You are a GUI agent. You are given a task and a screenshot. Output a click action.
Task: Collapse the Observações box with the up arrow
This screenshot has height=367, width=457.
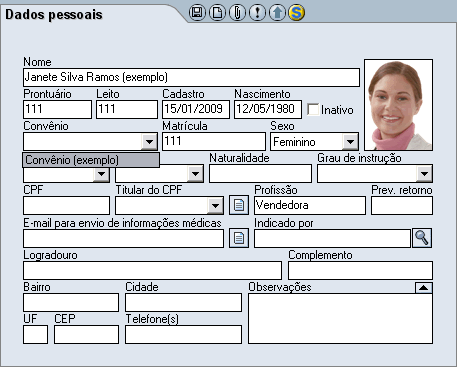click(424, 288)
